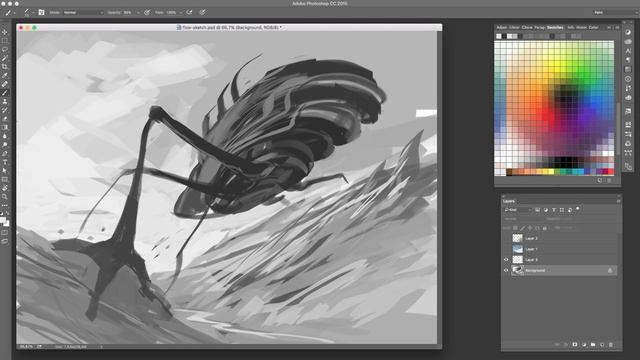Turn layer filtering on or off
Viewport: 640px width, 360px height.
[578, 209]
